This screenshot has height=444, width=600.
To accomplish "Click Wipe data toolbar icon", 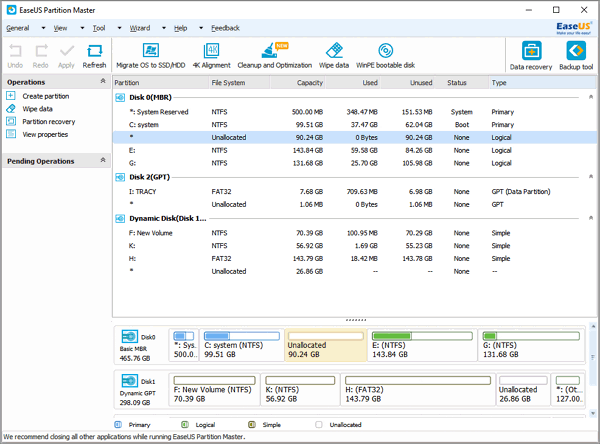I will pyautogui.click(x=334, y=56).
